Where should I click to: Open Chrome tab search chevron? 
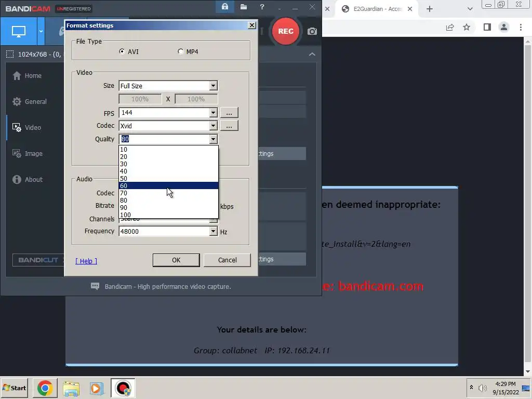470,9
